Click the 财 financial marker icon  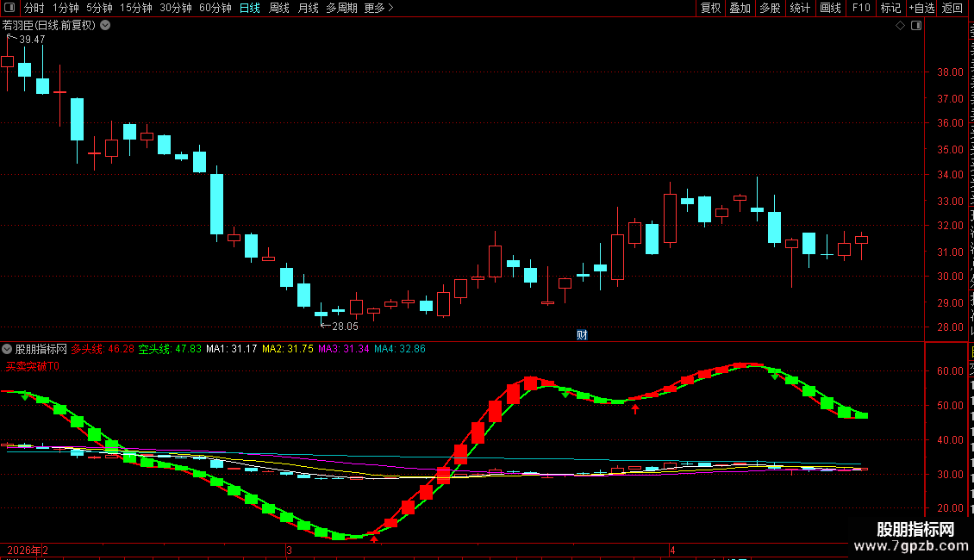582,335
